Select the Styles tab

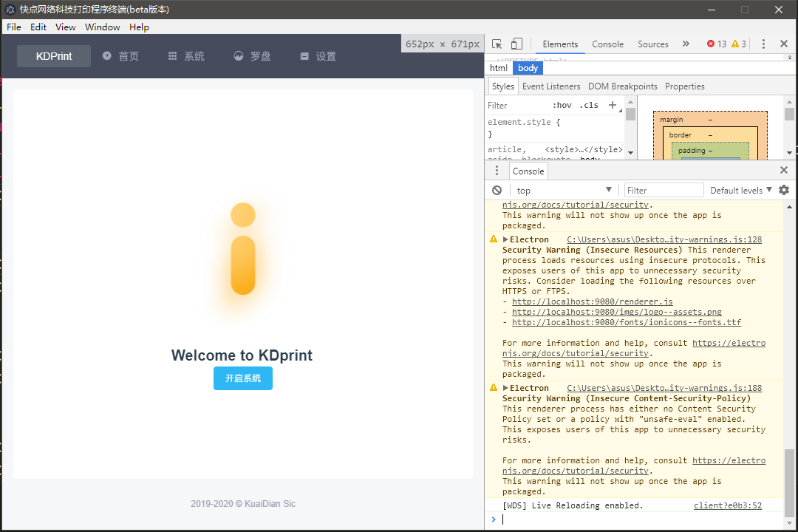point(503,86)
